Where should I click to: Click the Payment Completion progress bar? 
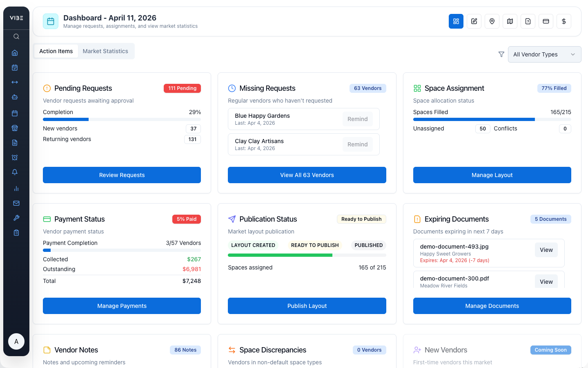point(122,250)
